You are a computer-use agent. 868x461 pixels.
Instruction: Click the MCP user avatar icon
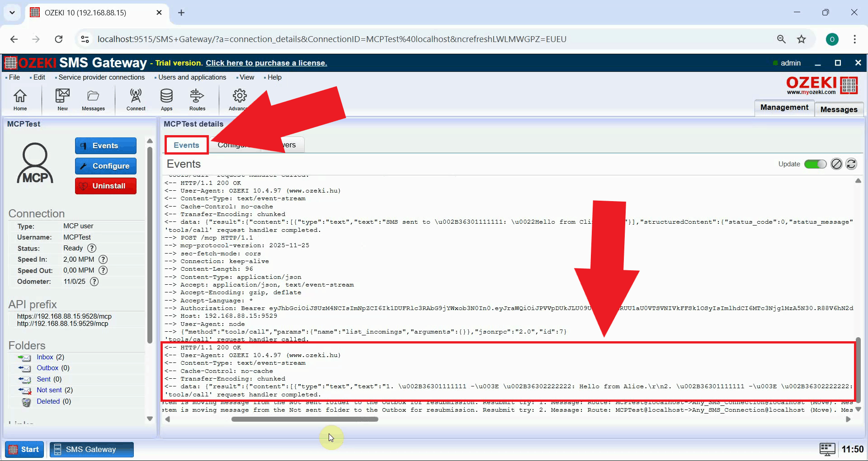(35, 163)
